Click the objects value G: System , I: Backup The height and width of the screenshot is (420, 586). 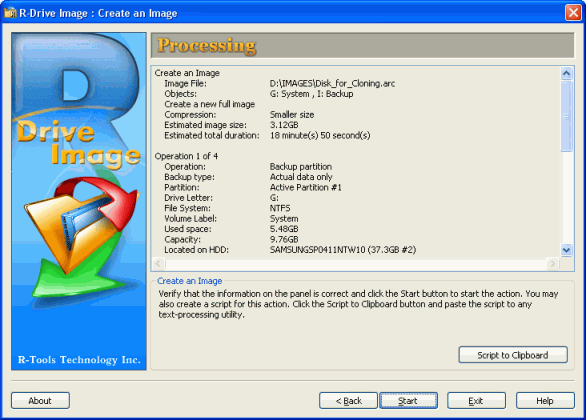(x=311, y=94)
